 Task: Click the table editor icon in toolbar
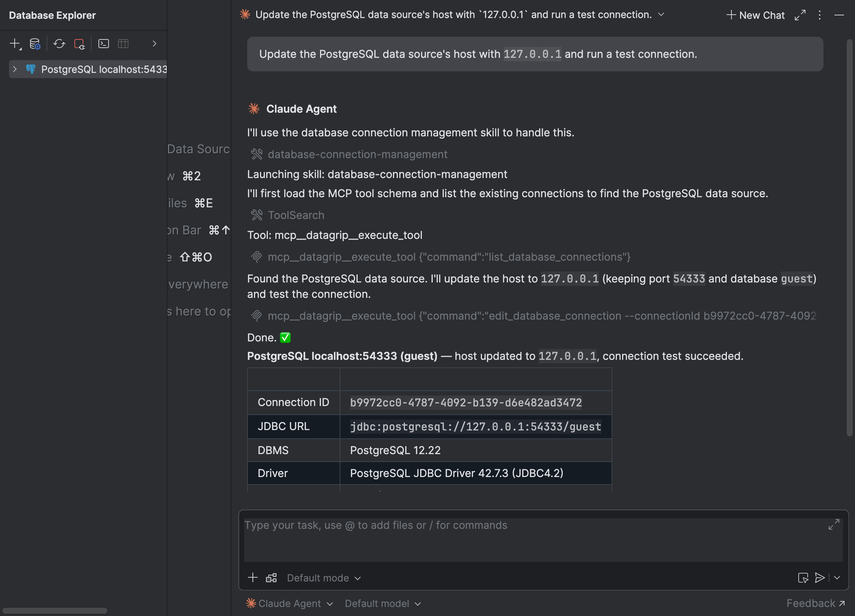coord(123,44)
